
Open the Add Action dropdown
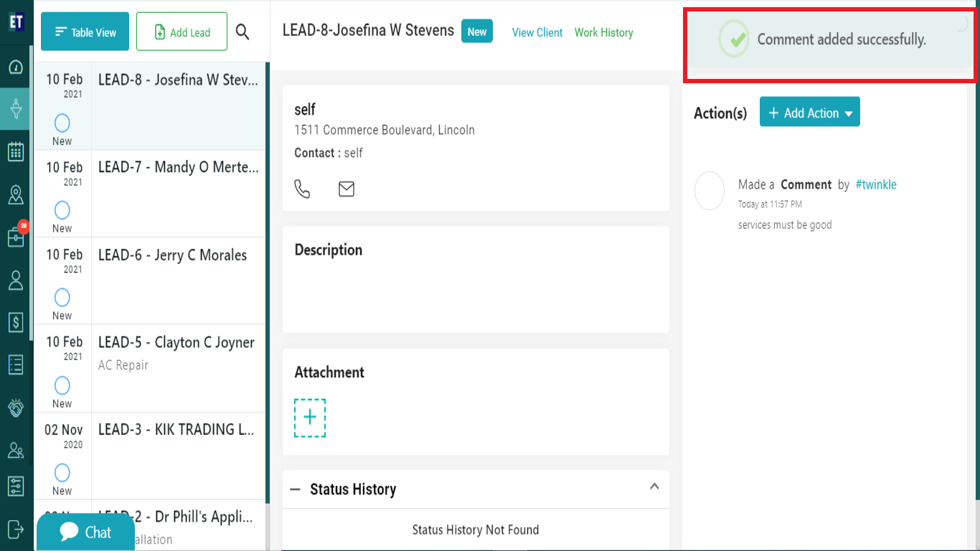coord(810,112)
